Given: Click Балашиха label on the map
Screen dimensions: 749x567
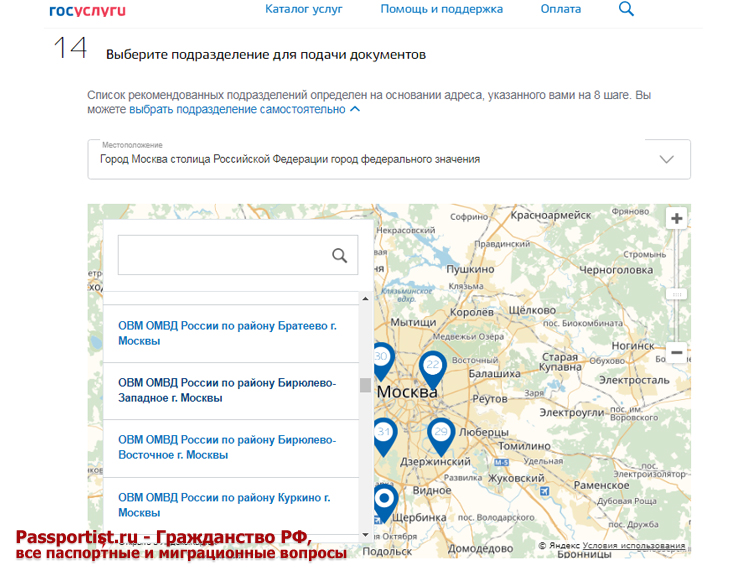Looking at the screenshot, I should pyautogui.click(x=494, y=374).
